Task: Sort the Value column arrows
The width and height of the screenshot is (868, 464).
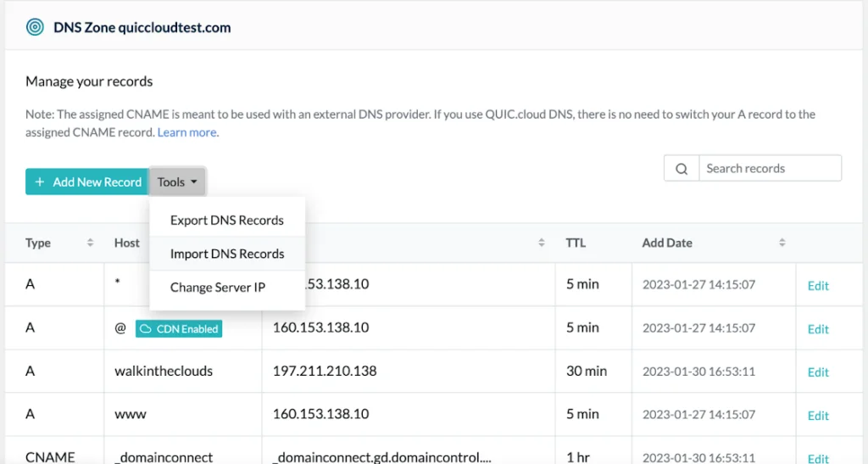Action: (542, 243)
